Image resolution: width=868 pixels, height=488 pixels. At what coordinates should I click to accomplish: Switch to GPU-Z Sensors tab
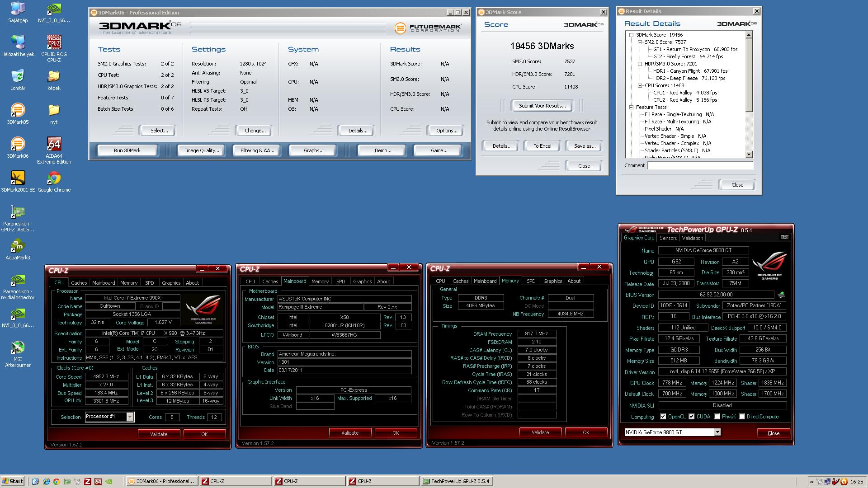tap(668, 238)
